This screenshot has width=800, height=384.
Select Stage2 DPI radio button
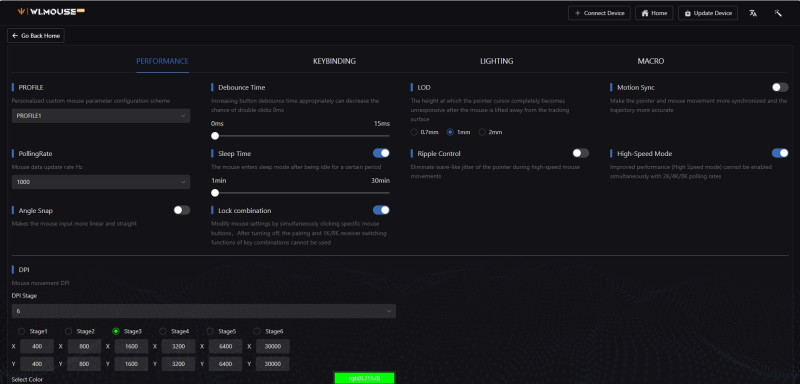point(68,331)
